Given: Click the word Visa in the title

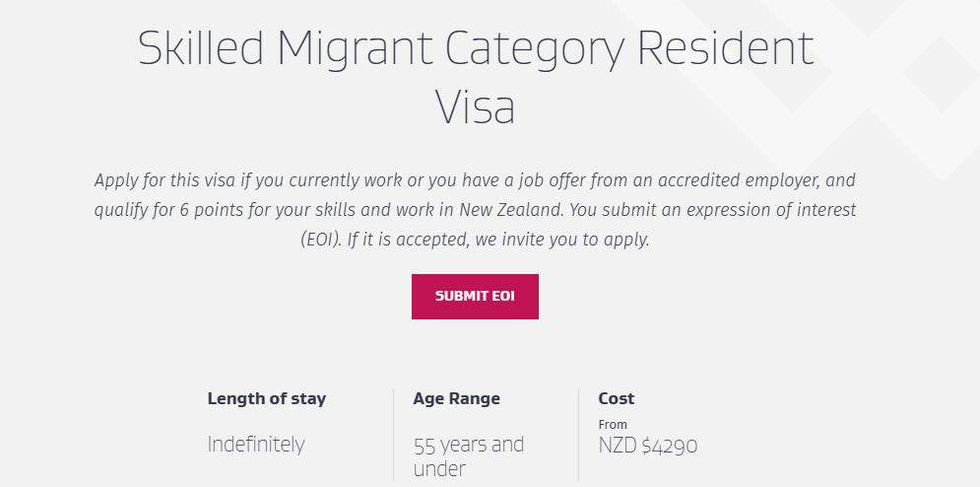Looking at the screenshot, I should [x=476, y=107].
